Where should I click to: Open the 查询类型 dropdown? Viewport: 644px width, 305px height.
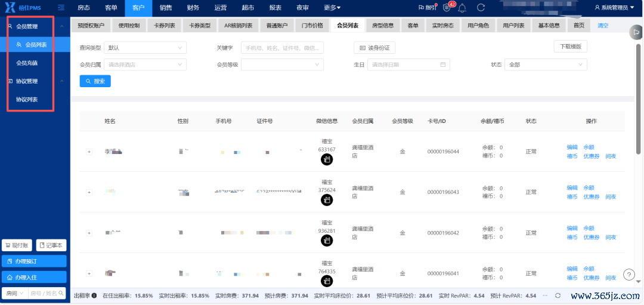point(145,48)
